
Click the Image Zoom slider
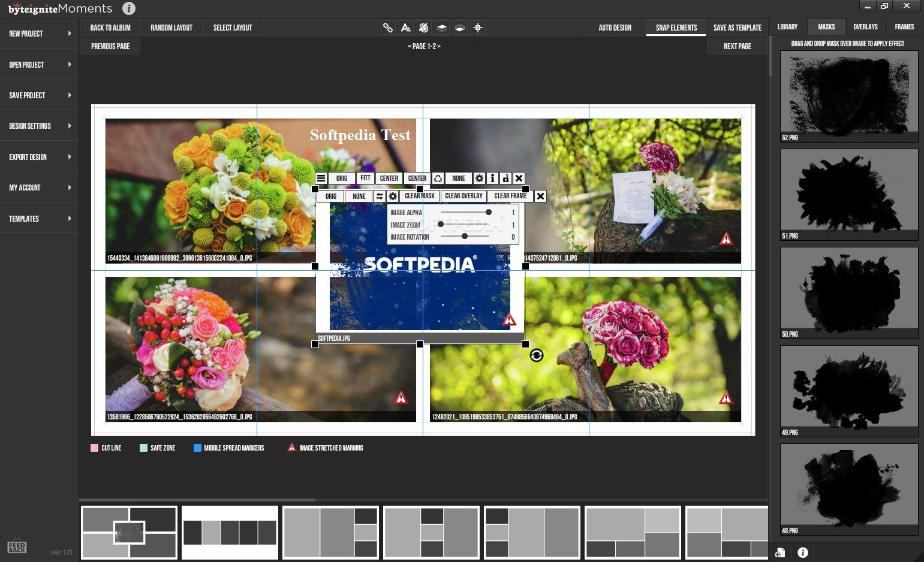tap(465, 224)
